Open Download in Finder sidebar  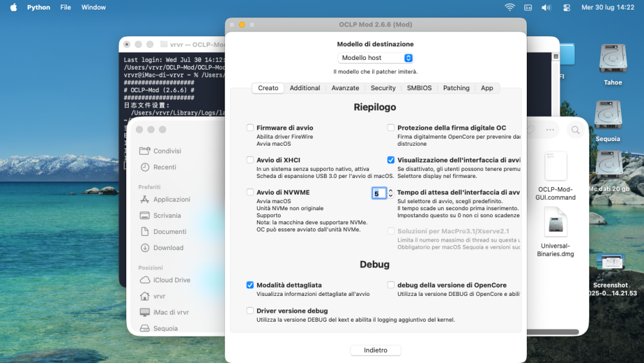(x=162, y=248)
